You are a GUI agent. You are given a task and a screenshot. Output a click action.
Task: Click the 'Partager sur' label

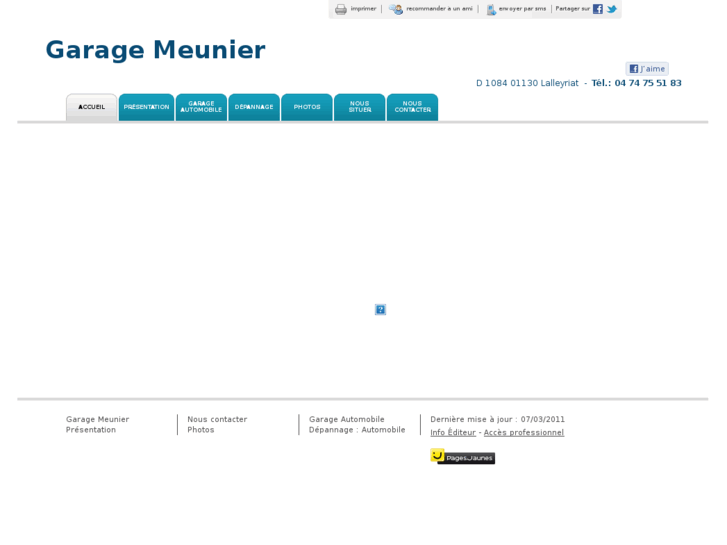tap(573, 9)
